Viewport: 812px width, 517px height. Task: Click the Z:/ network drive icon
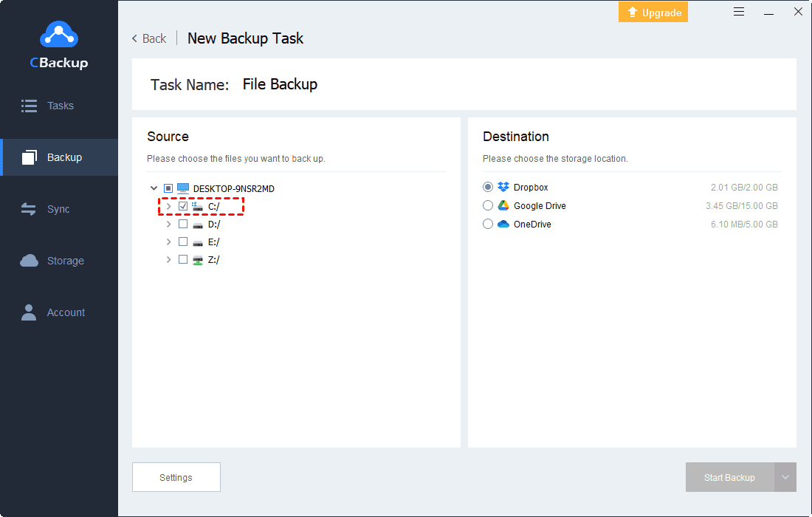[x=198, y=260]
